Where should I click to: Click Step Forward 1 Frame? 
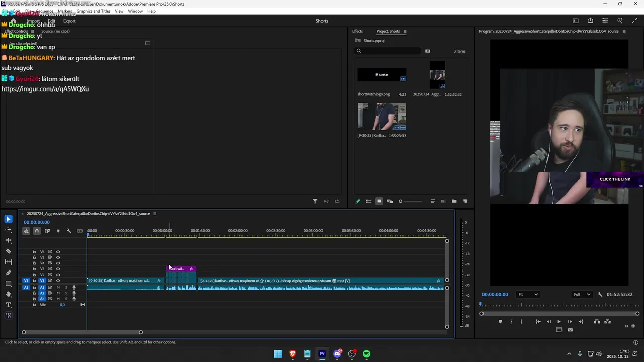coord(570,322)
